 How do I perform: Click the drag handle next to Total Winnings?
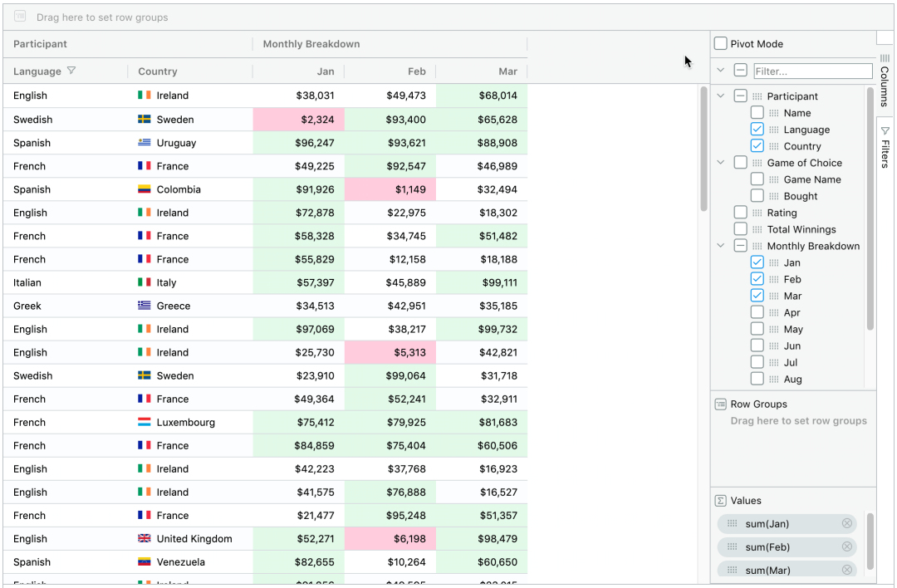tap(757, 229)
